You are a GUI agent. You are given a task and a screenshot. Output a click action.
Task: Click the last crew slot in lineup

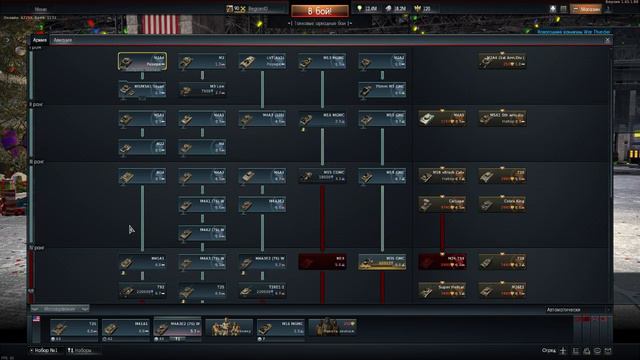tap(333, 328)
